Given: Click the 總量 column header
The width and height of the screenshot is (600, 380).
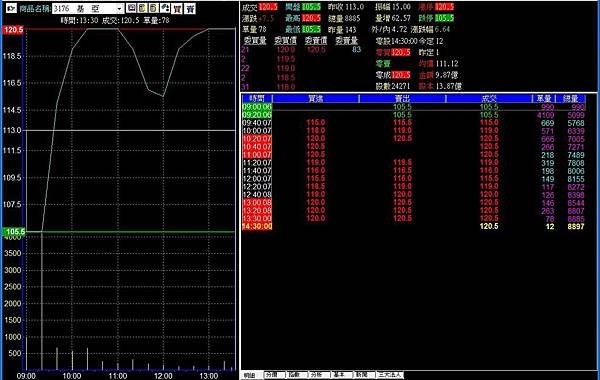Looking at the screenshot, I should click(x=571, y=98).
